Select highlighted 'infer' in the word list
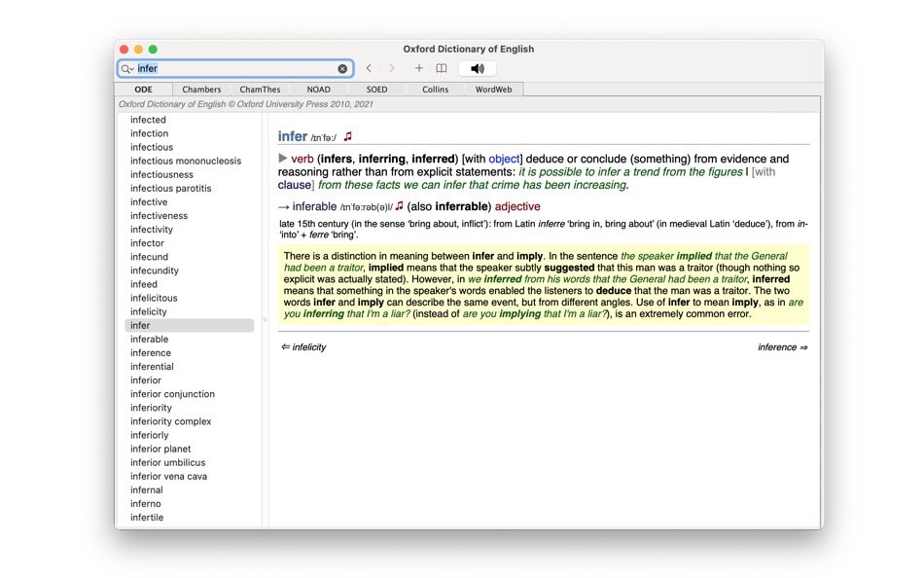The height and width of the screenshot is (578, 924). tap(189, 326)
